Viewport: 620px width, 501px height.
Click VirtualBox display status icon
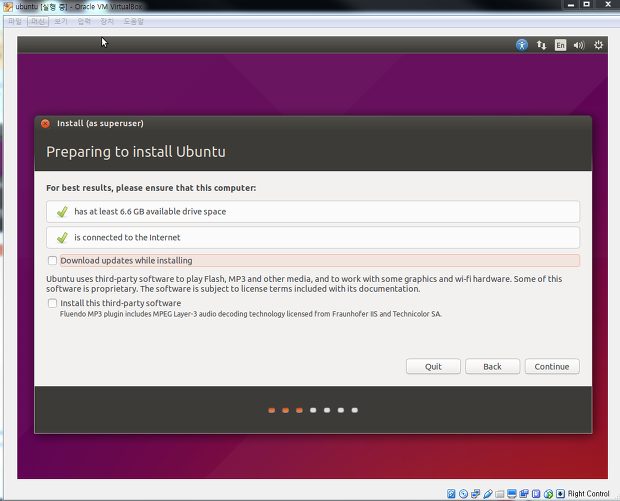tap(512, 493)
